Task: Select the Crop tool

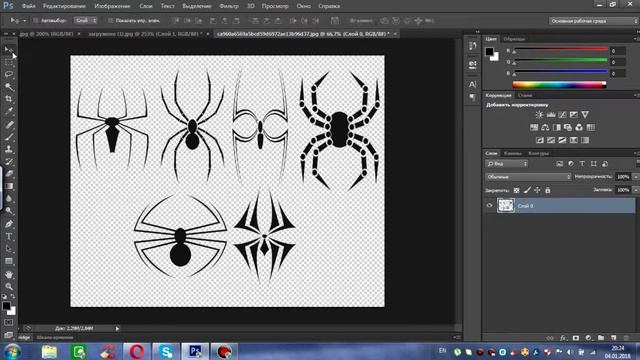Action: (9, 99)
